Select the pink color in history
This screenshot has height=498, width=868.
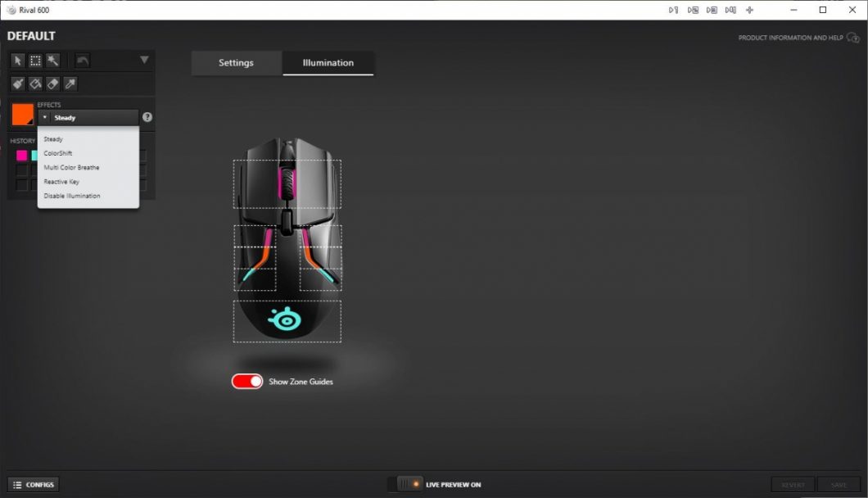pyautogui.click(x=22, y=155)
